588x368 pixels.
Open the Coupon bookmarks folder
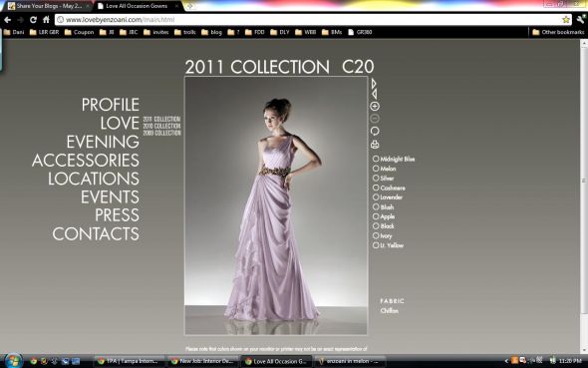[79, 32]
